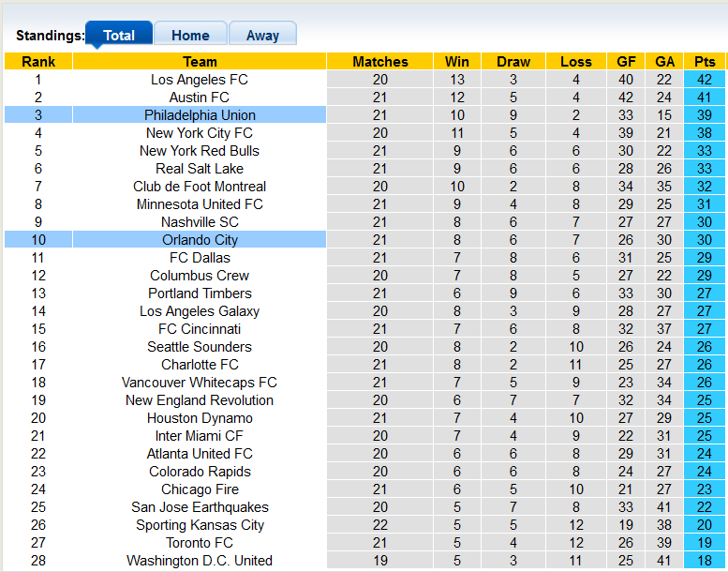
Task: Select the highlighted Philadelphia Union row
Action: [200, 115]
